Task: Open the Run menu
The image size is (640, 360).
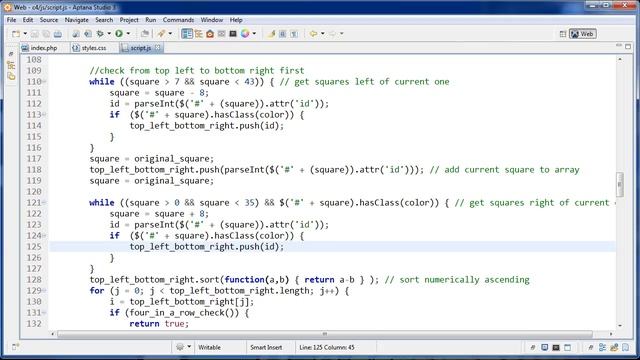Action: (151, 20)
